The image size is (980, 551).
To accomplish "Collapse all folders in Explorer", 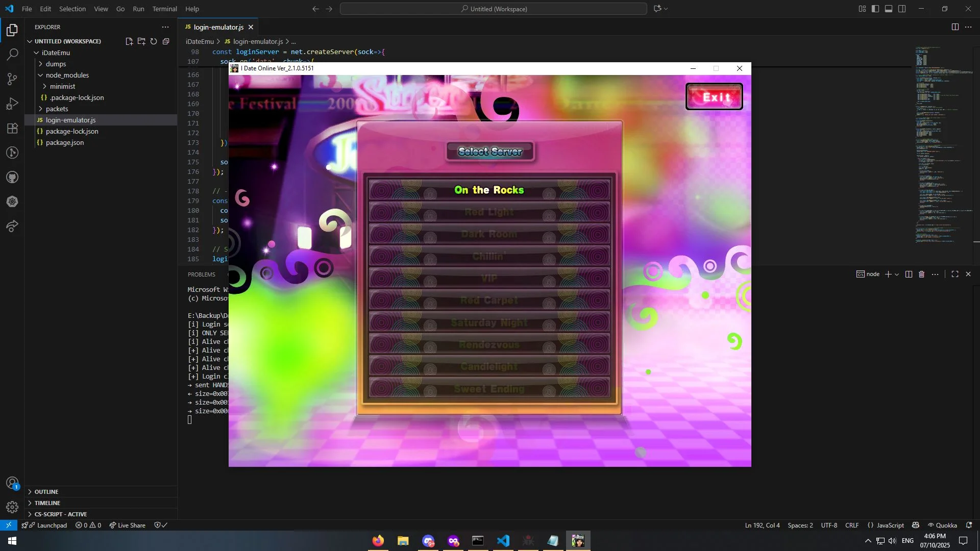I will (x=166, y=41).
